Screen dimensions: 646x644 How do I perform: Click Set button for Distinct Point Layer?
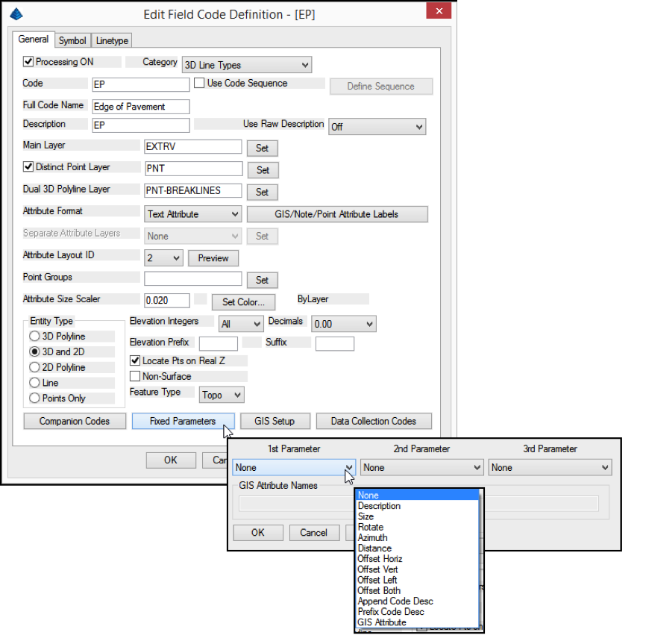pyautogui.click(x=263, y=169)
